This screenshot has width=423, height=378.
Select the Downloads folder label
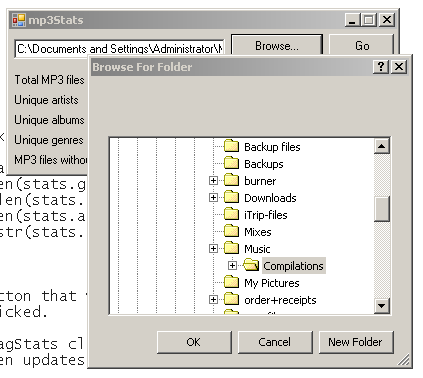270,198
